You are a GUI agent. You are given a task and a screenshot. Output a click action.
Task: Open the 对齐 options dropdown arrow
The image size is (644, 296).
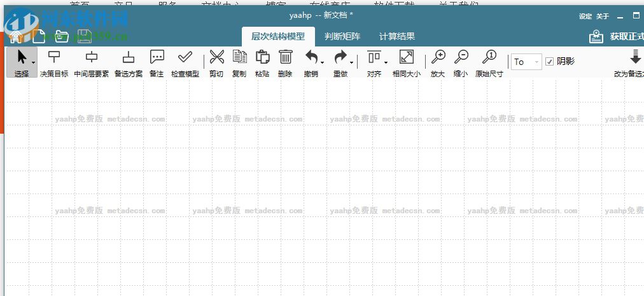pyautogui.click(x=386, y=62)
